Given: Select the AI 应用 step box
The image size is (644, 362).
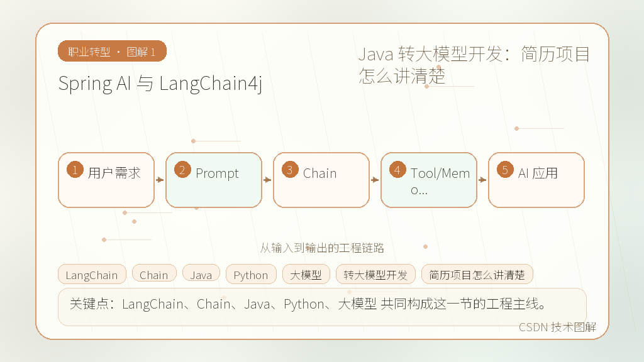Looking at the screenshot, I should pos(536,180).
